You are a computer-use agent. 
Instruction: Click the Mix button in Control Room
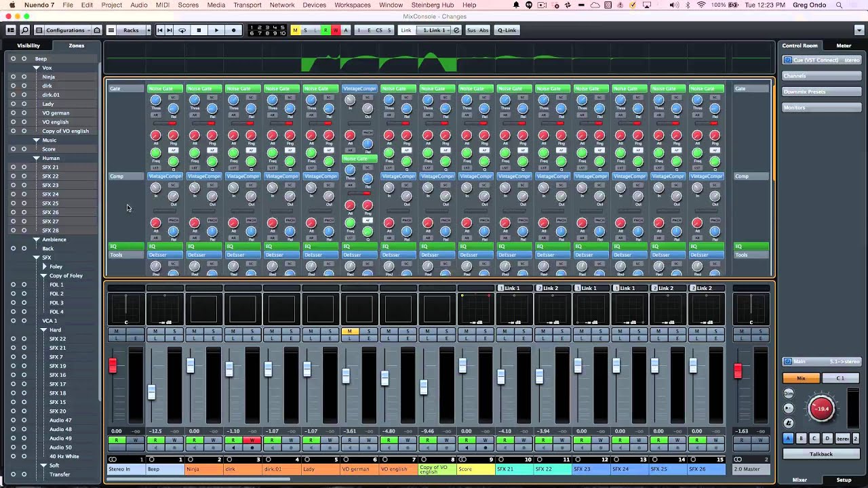pos(801,378)
